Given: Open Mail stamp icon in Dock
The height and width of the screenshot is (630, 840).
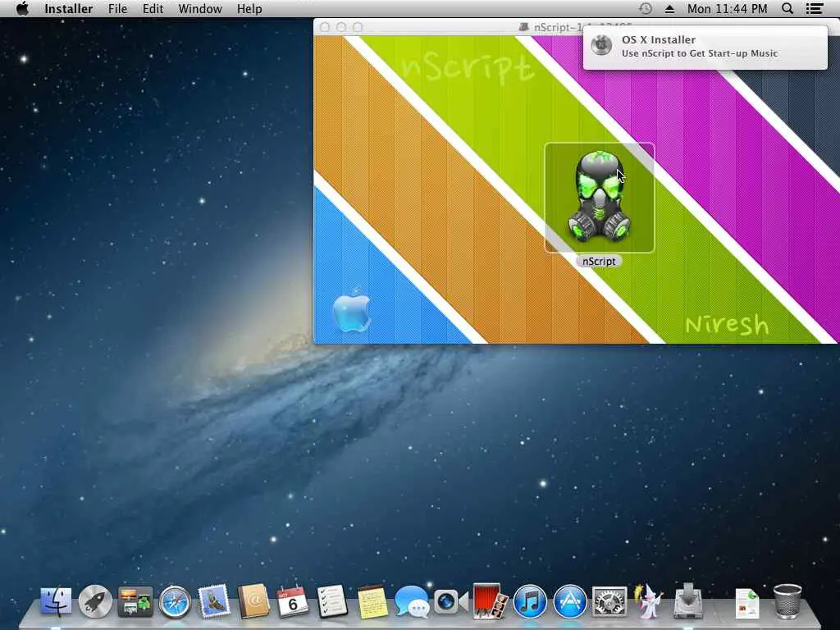Looking at the screenshot, I should pyautogui.click(x=214, y=600).
